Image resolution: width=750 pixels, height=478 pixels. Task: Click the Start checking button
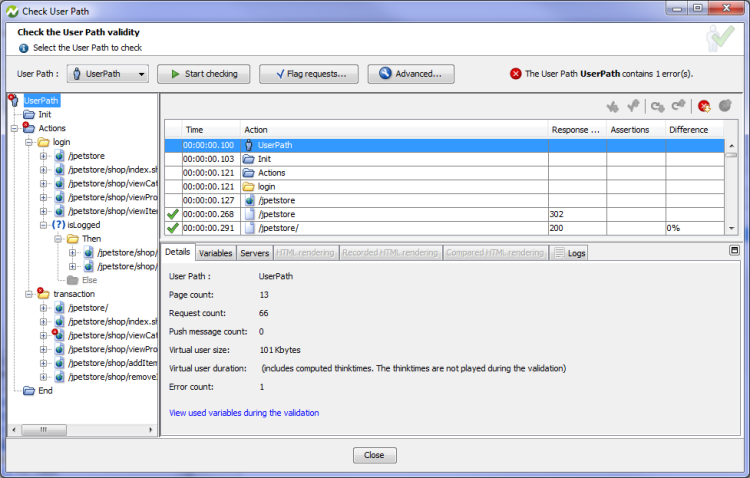click(x=204, y=74)
